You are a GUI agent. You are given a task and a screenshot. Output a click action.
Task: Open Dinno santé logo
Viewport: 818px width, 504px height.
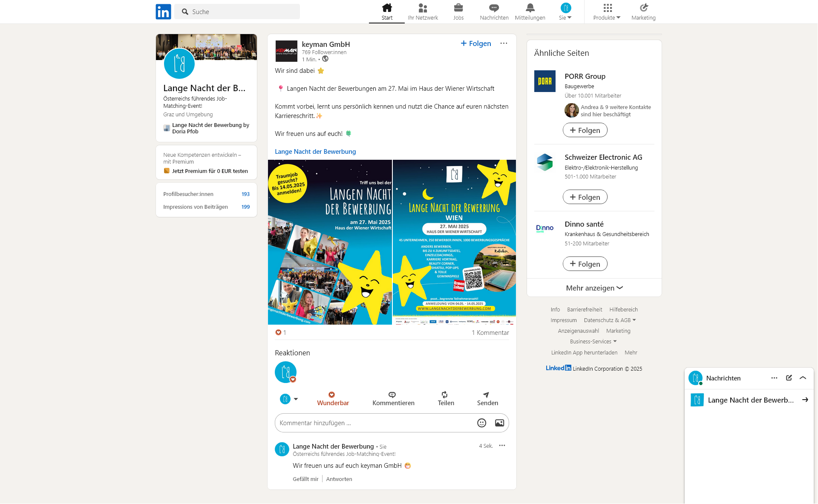click(x=545, y=229)
